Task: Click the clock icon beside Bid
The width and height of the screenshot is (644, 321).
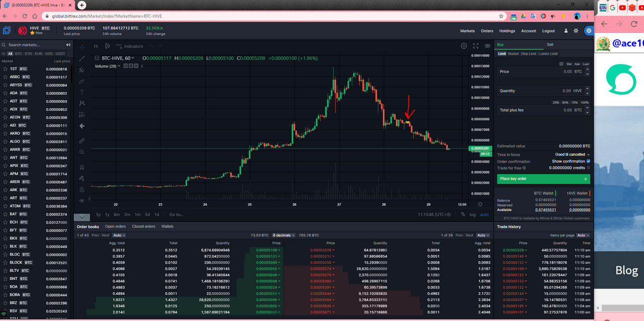Action: 561,64
